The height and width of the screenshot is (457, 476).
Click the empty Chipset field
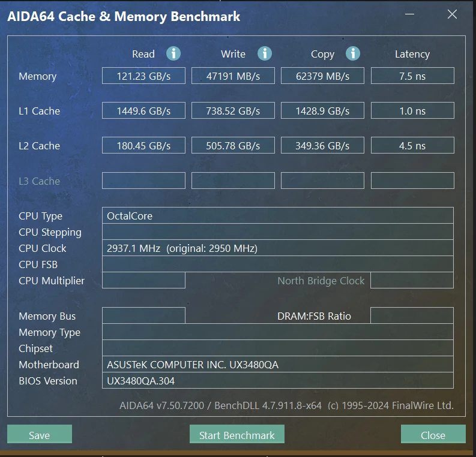click(278, 348)
